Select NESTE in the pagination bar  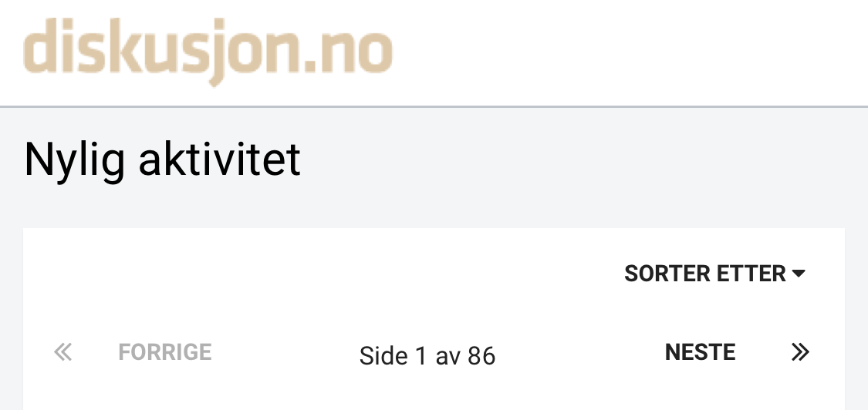click(x=700, y=353)
